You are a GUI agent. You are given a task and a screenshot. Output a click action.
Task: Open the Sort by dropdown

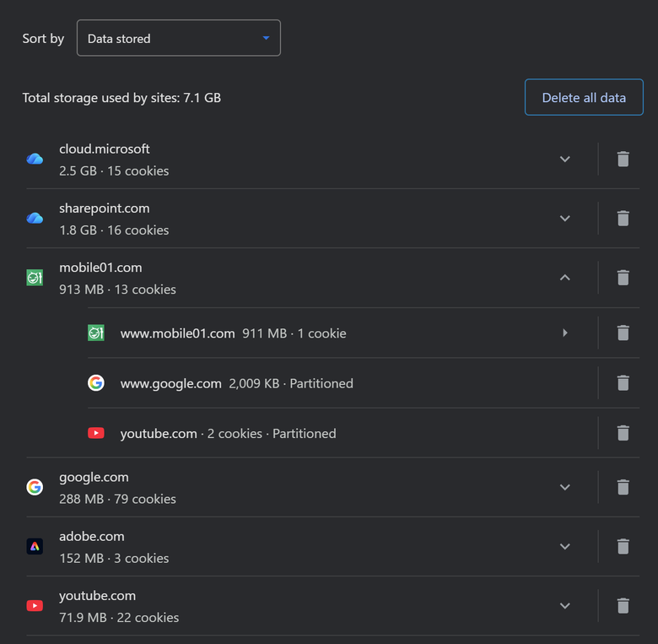coord(179,38)
